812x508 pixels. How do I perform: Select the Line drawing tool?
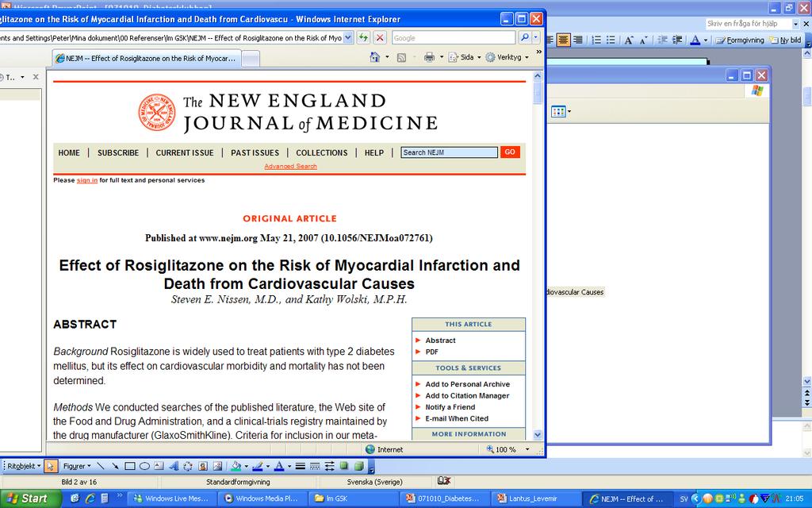[101, 466]
